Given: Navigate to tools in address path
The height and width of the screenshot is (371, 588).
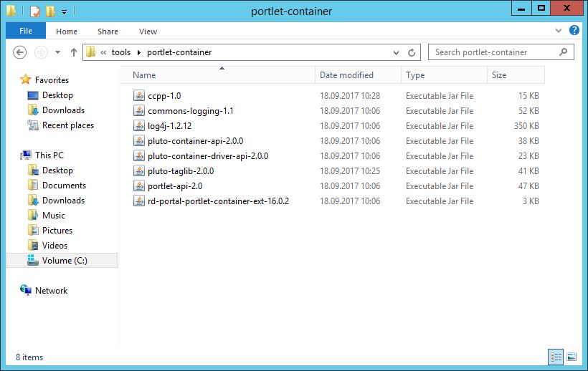Looking at the screenshot, I should pyautogui.click(x=120, y=52).
